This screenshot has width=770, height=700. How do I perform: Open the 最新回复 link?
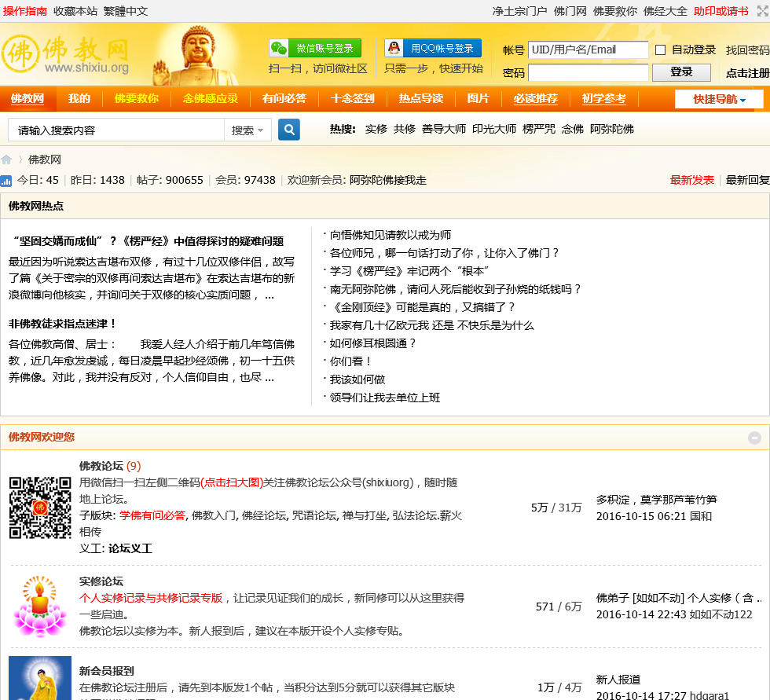[x=747, y=180]
